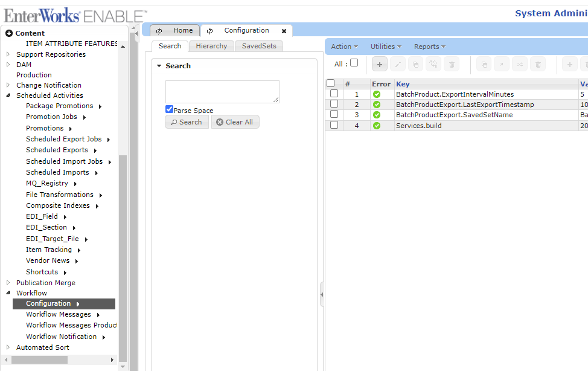588x371 pixels.
Task: Toggle the All records checkbox
Action: click(x=354, y=63)
